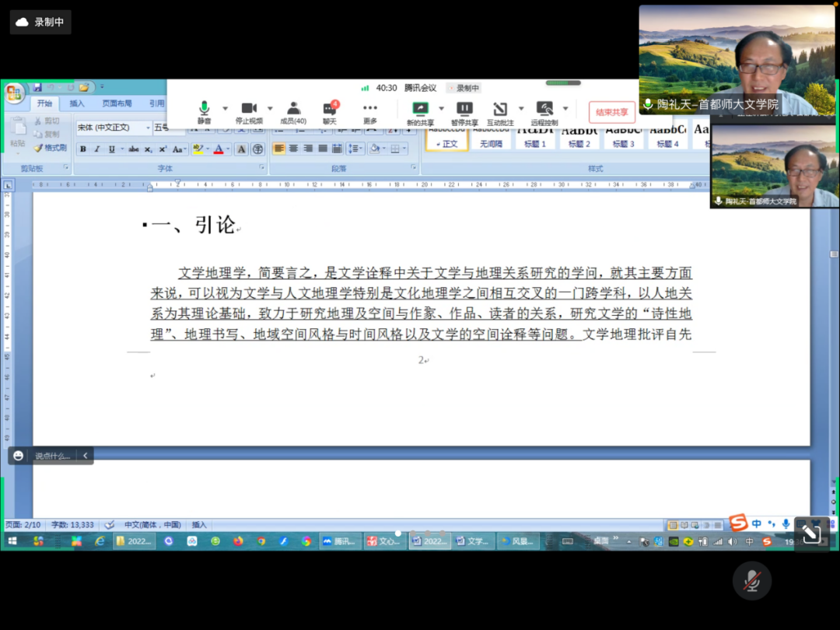
Task: Switch to the Insert (插入) ribbon tab
Action: coord(77,103)
